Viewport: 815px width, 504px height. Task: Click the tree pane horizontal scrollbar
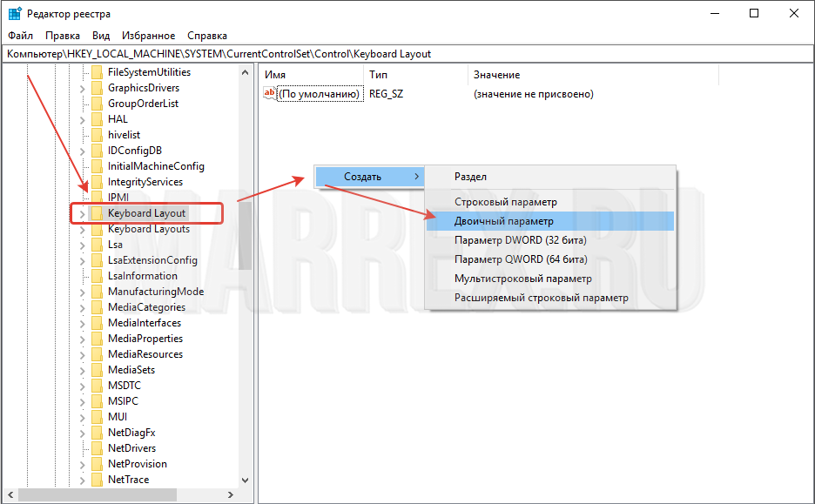click(122, 495)
